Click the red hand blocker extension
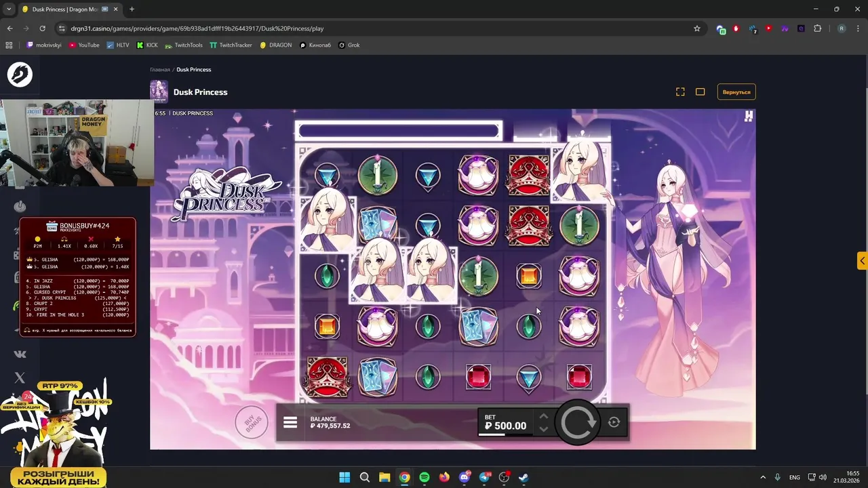 pos(736,28)
